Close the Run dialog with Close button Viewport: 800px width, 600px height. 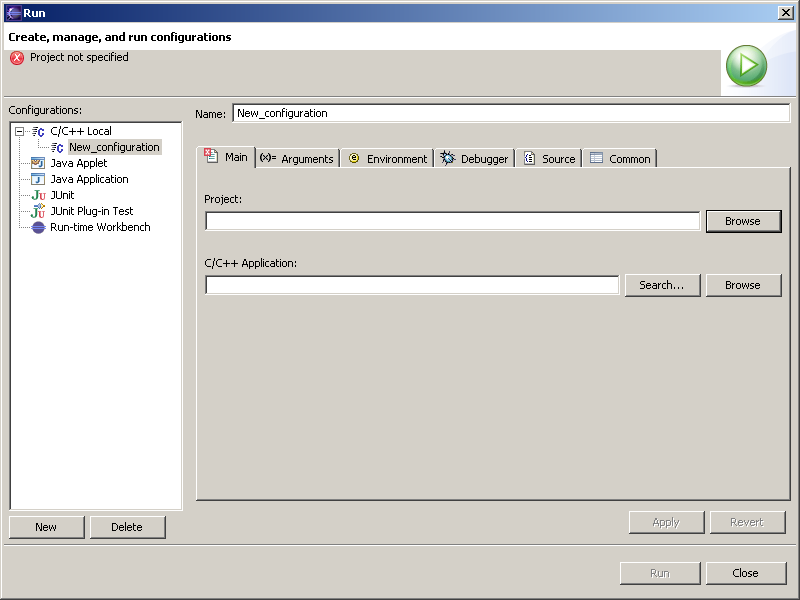tap(745, 573)
